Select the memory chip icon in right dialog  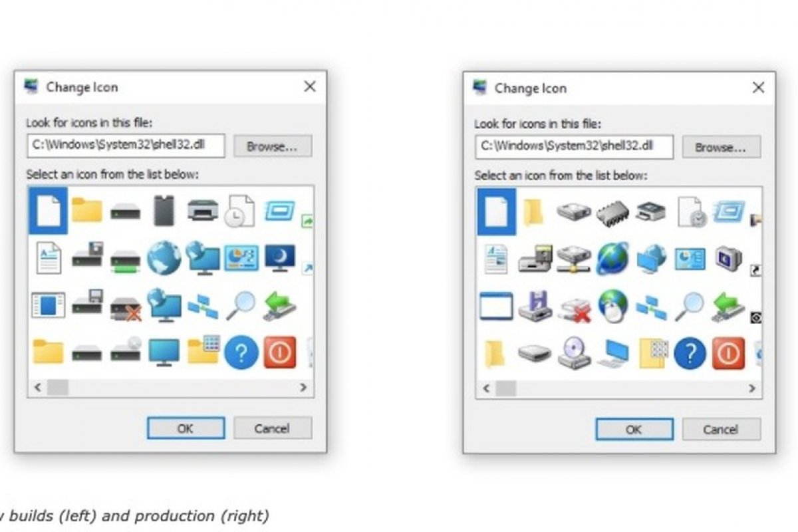pyautogui.click(x=612, y=213)
